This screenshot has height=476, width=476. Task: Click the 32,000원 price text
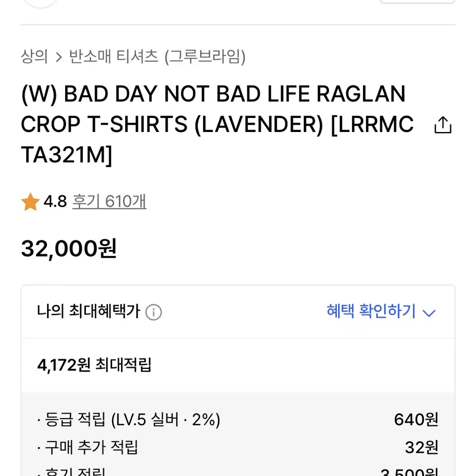coord(69,248)
